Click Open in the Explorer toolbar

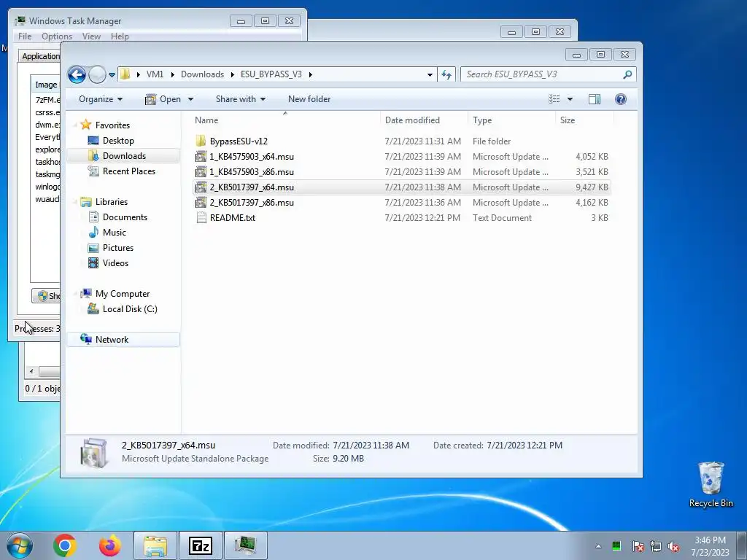(x=163, y=99)
